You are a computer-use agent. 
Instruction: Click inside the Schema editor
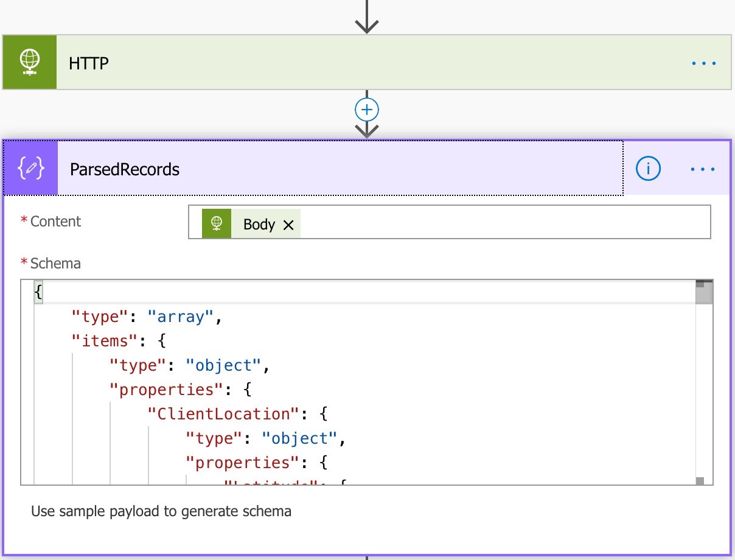[365, 377]
